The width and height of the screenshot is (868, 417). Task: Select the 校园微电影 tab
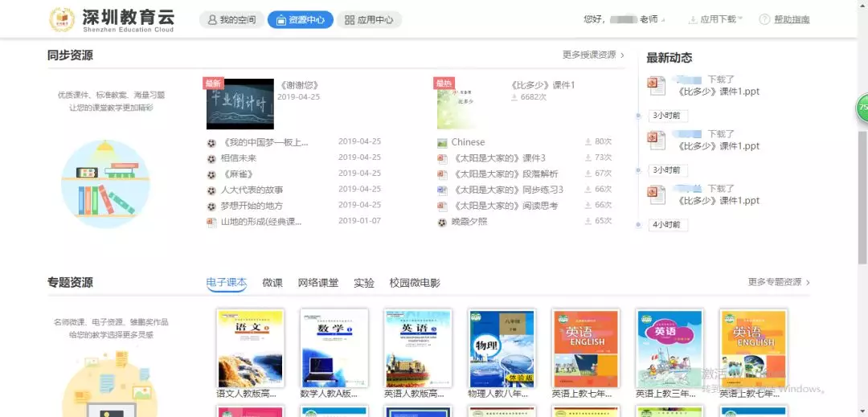click(x=415, y=283)
